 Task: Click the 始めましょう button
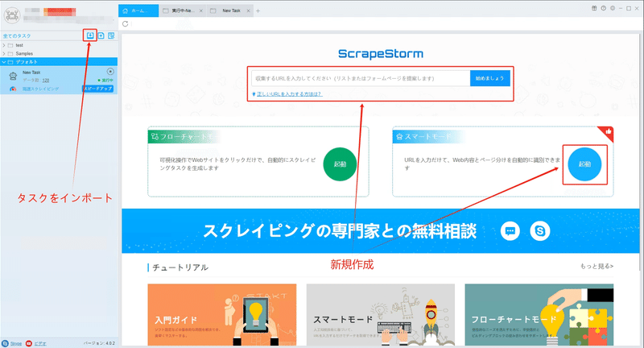pyautogui.click(x=490, y=78)
